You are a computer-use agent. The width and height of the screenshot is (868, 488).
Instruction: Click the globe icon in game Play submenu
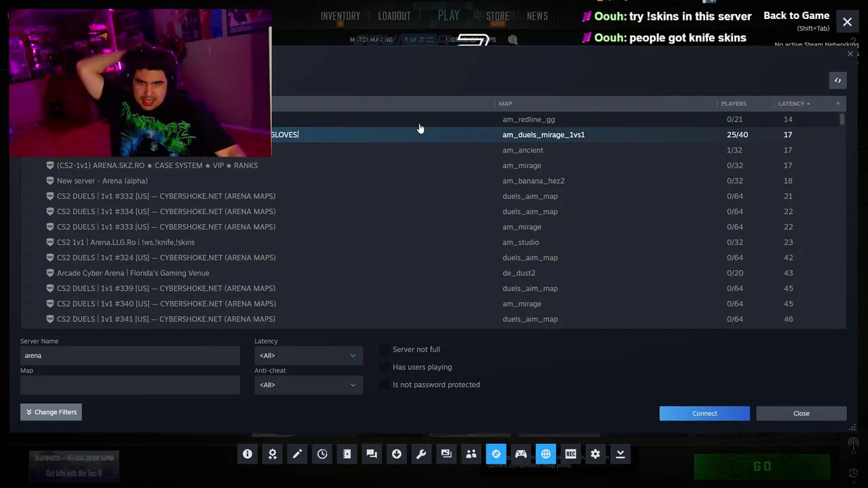pyautogui.click(x=513, y=40)
